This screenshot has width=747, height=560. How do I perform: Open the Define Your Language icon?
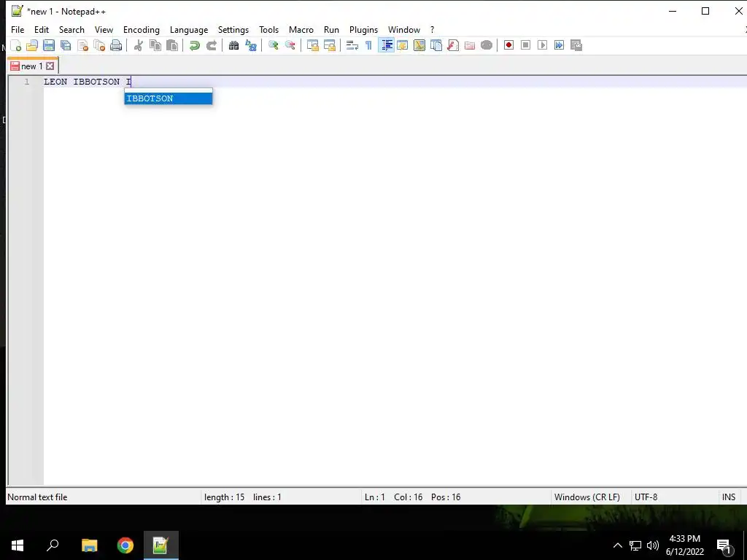(403, 46)
